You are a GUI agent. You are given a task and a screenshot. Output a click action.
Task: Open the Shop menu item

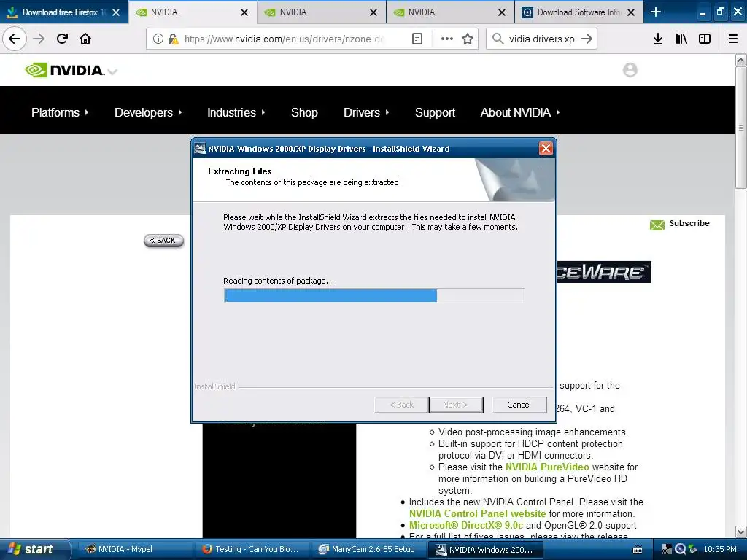click(x=304, y=112)
